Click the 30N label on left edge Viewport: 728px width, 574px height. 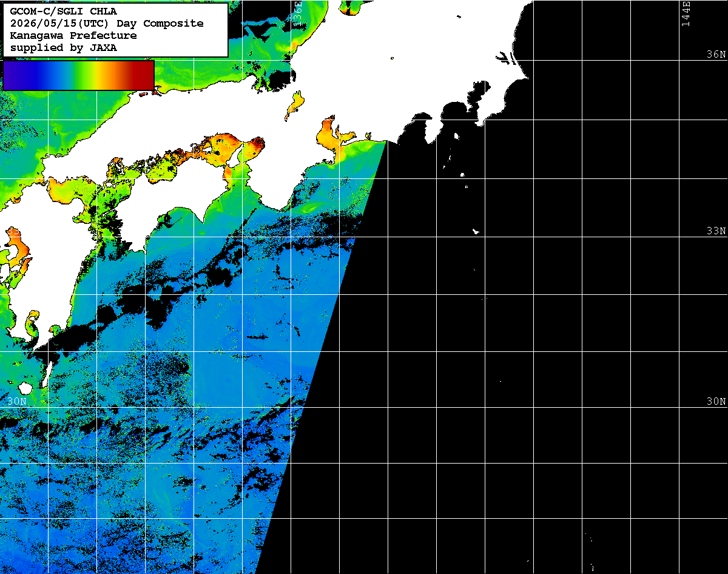pos(17,401)
